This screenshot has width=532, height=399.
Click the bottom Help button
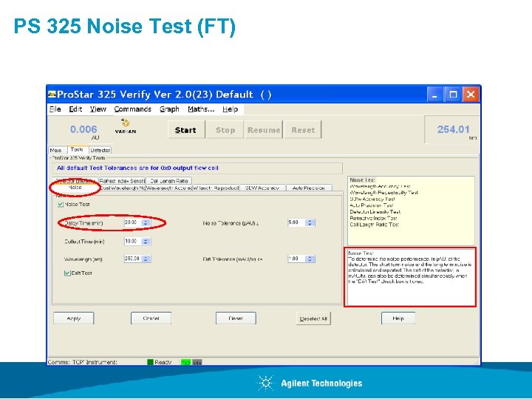(x=398, y=318)
